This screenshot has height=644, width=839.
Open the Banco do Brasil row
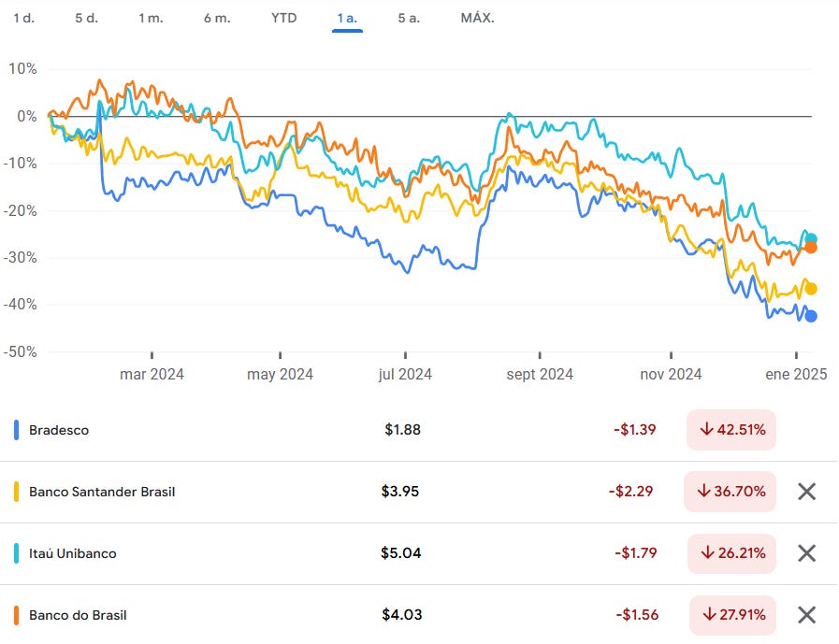(419, 615)
